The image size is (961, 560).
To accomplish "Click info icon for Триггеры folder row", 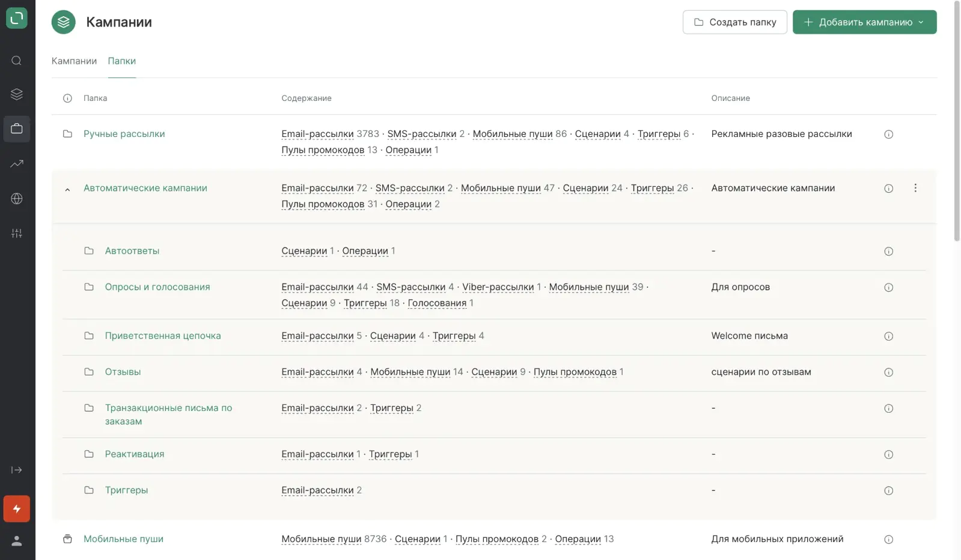I will pyautogui.click(x=888, y=490).
